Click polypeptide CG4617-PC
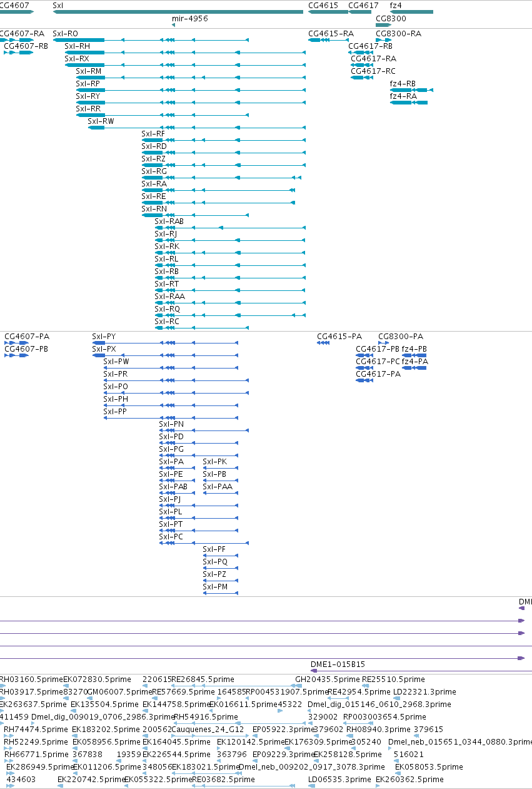 378,362
